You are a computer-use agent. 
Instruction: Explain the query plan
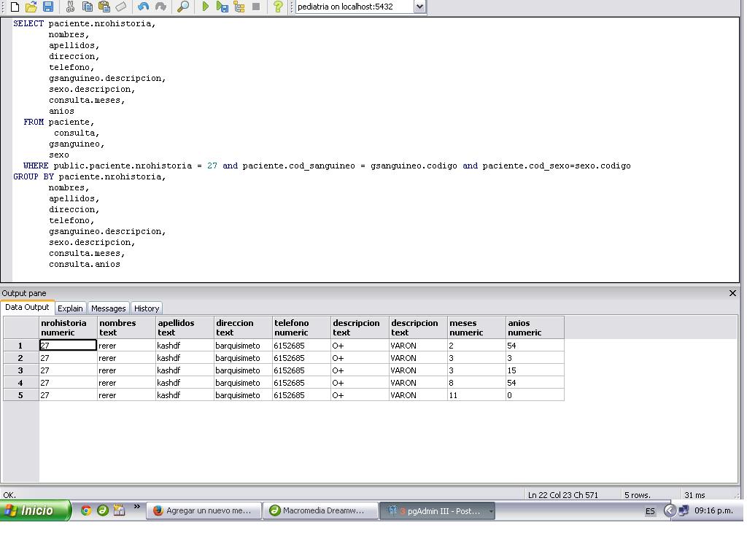click(x=239, y=7)
